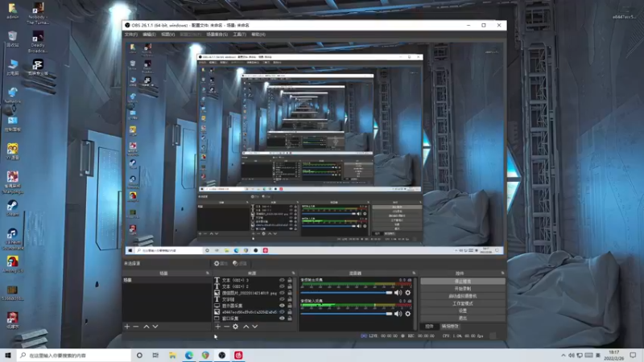Open the Windows Start menu
The width and height of the screenshot is (644, 362).
coord(8,356)
